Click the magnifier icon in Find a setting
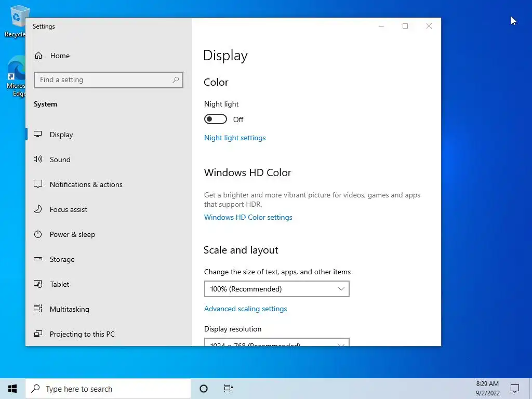The height and width of the screenshot is (399, 532). point(176,80)
